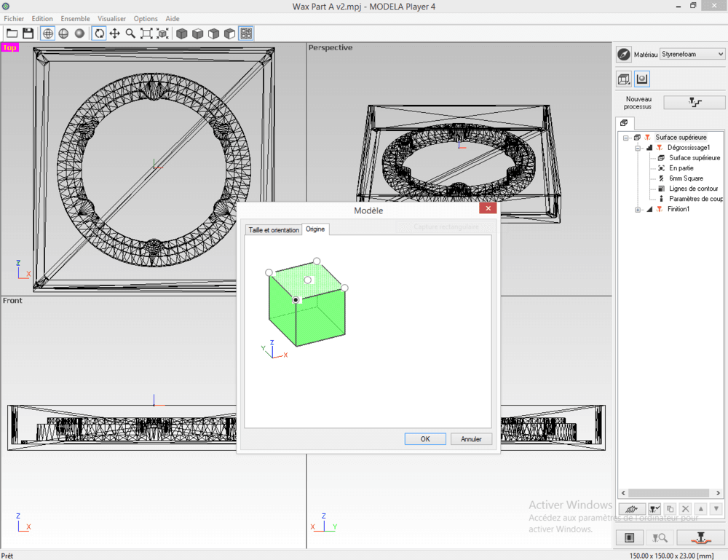Image resolution: width=728 pixels, height=560 pixels.
Task: Collapse the root Surface supérieure node
Action: point(626,138)
